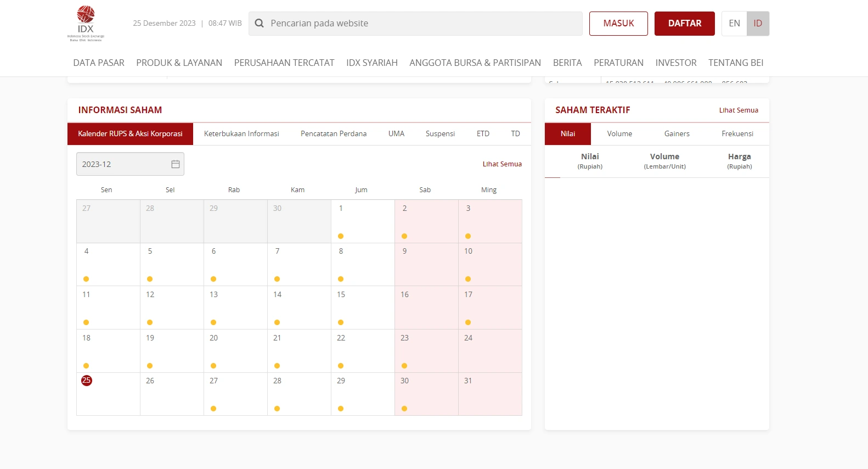
Task: Click November 27 greyed calendar cell
Action: [108, 221]
